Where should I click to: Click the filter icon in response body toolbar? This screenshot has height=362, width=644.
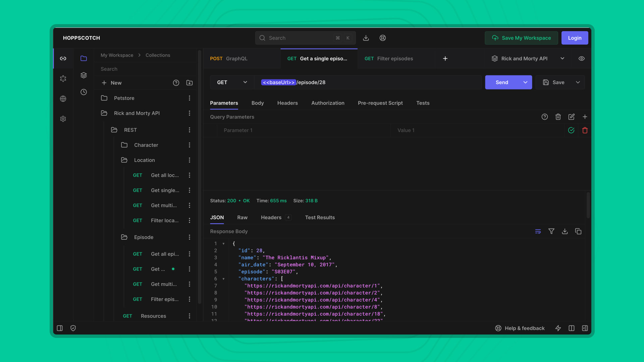coord(551,231)
